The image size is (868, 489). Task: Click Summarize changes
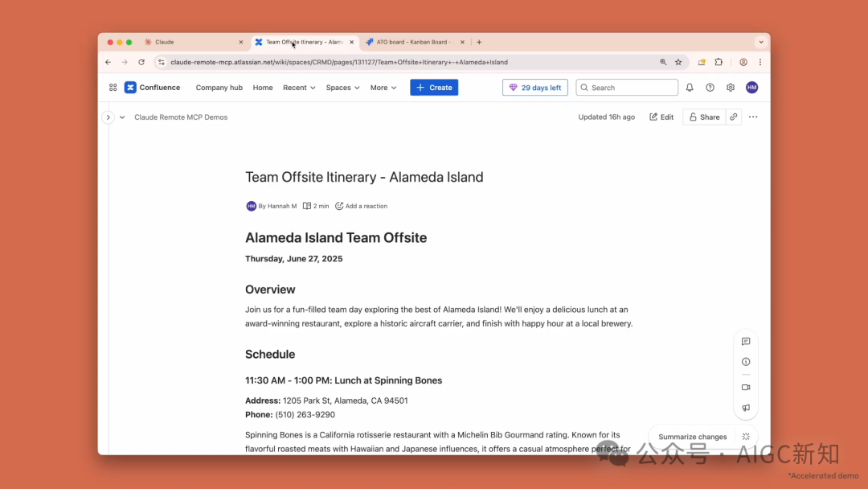point(693,437)
